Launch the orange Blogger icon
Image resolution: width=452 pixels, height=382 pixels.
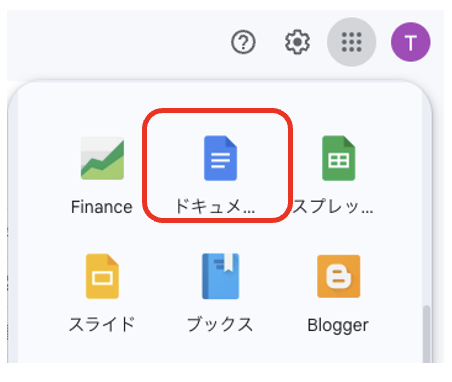tap(339, 276)
